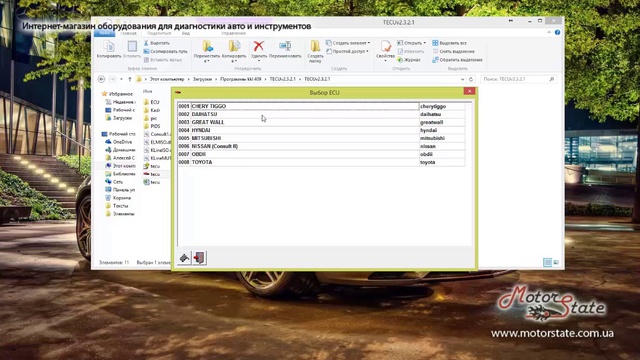Click the Копировать icon in the Explorer clipboard group
640x360 pixels.
point(109,49)
